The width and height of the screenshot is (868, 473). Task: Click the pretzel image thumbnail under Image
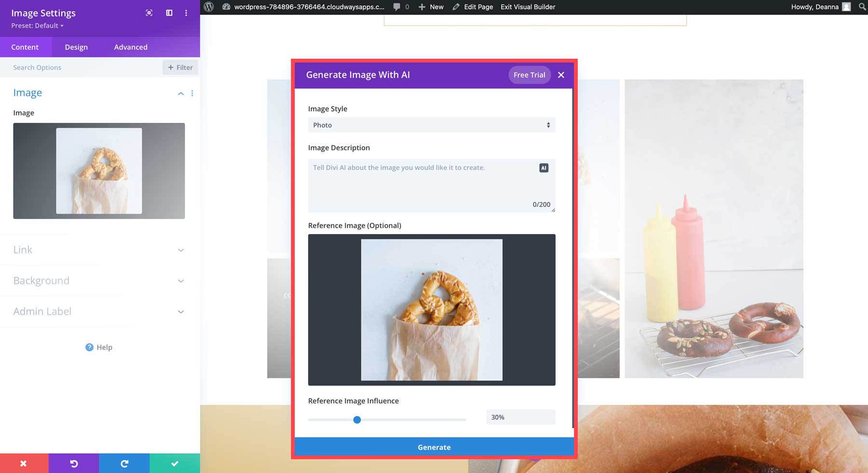tap(98, 171)
